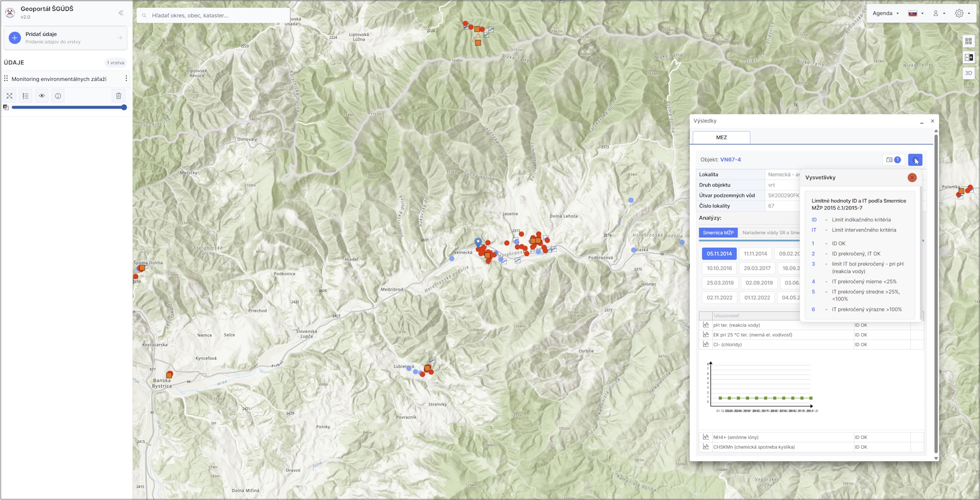Open the three-dot layer options menu

click(126, 79)
